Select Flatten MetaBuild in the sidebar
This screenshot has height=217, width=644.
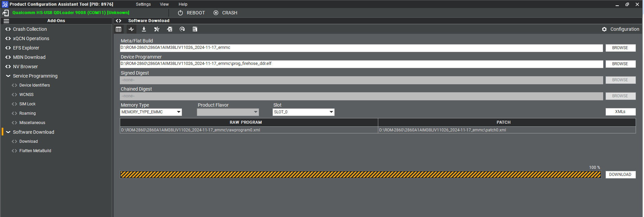[35, 151]
